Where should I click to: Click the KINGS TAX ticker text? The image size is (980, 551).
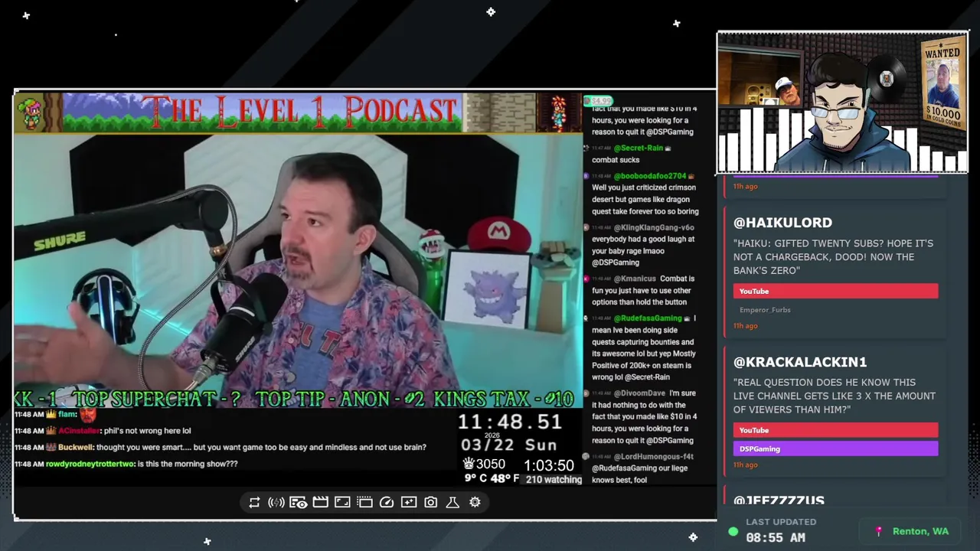coord(503,399)
